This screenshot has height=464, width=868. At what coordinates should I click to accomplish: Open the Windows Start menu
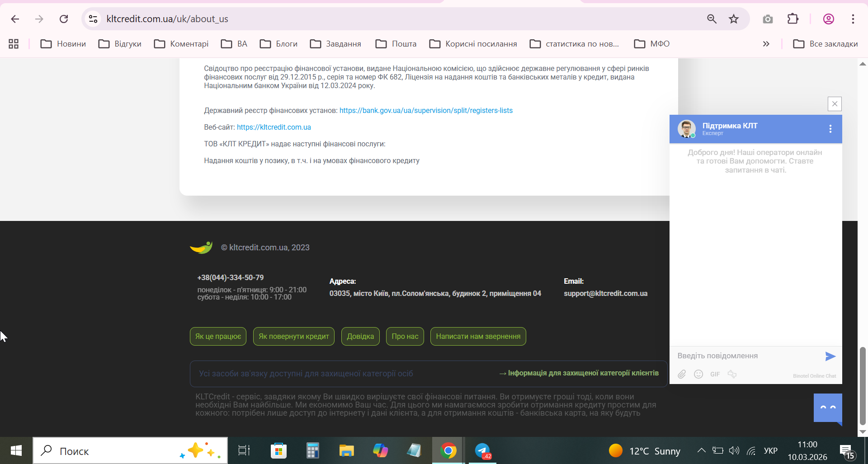(x=16, y=450)
